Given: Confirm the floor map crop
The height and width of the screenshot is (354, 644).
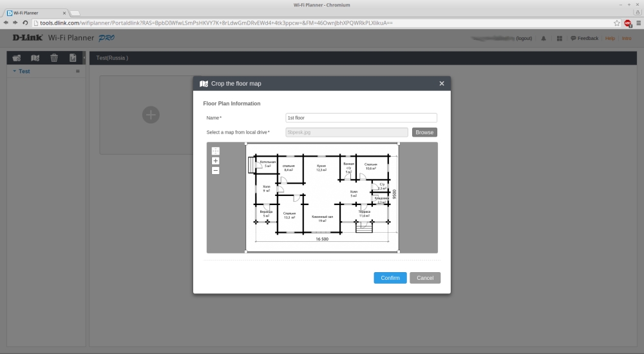Looking at the screenshot, I should click(390, 278).
